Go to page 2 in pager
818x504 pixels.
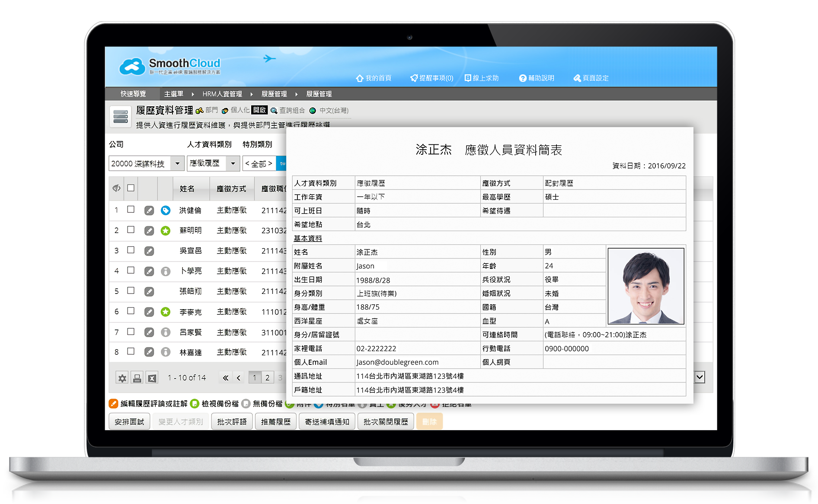(268, 378)
